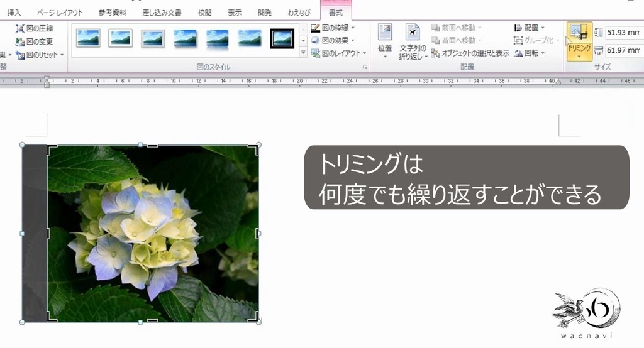644x348 pixels.
Task: Apply the third picture style thumbnail
Action: [153, 38]
